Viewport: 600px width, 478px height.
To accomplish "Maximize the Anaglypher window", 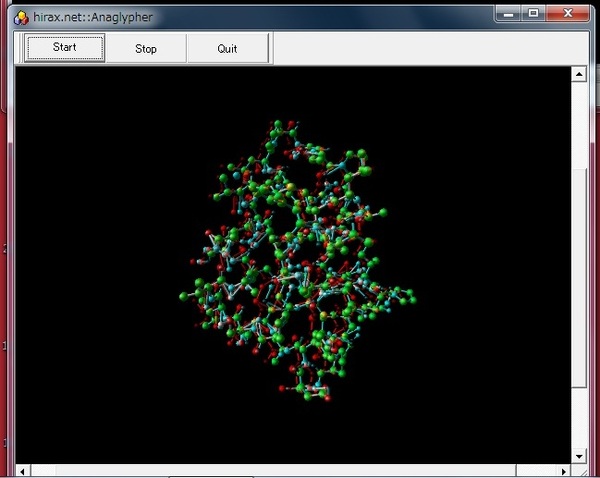I will pos(534,12).
